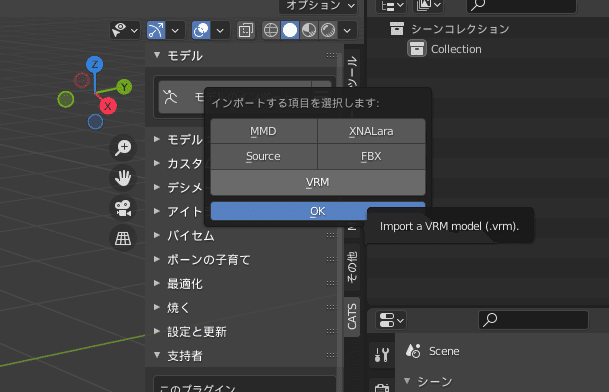
Task: Collapse the モデル panel
Action: pyautogui.click(x=157, y=55)
